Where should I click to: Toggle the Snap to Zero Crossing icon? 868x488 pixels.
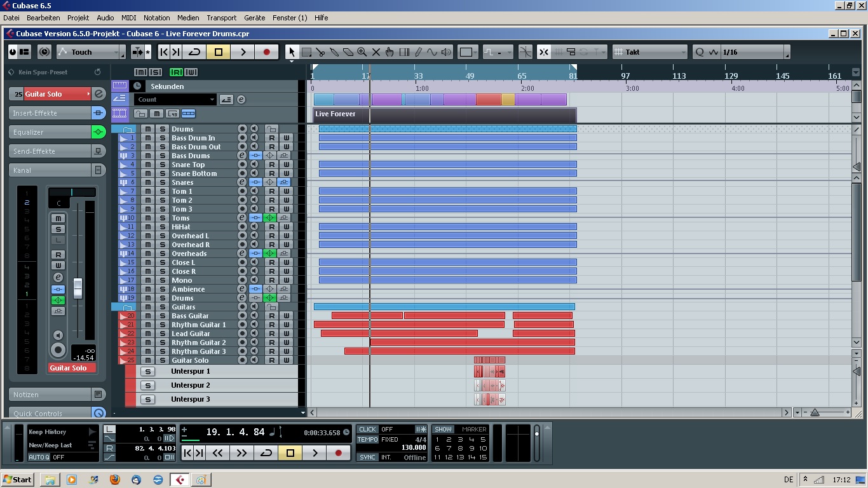(526, 52)
